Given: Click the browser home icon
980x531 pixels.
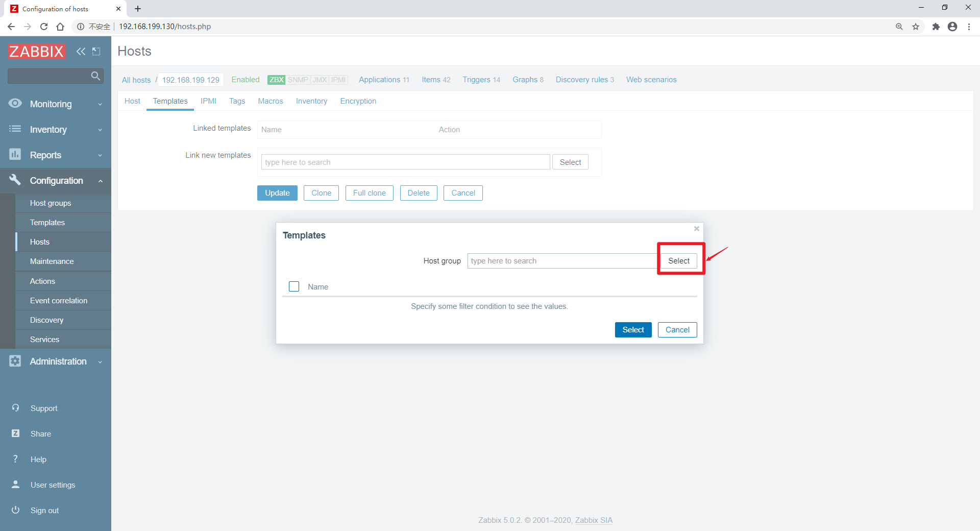Looking at the screenshot, I should tap(60, 27).
